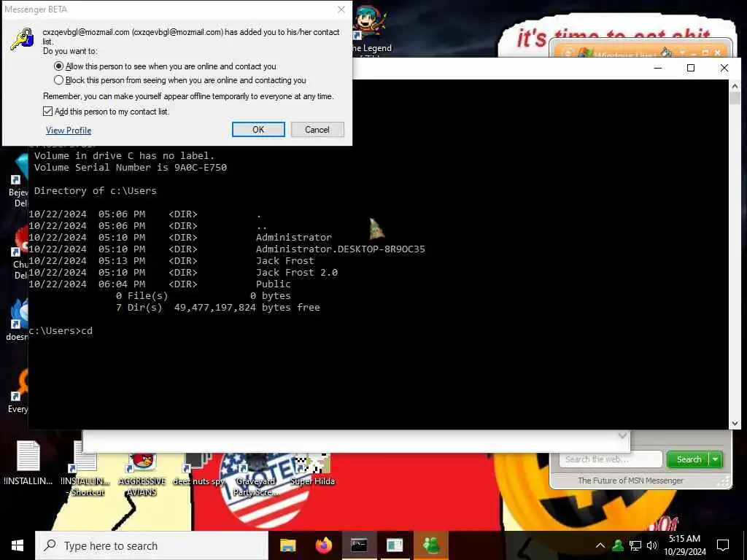Toggle Add this person to my contact list
This screenshot has height=560, width=747.
click(x=106, y=112)
